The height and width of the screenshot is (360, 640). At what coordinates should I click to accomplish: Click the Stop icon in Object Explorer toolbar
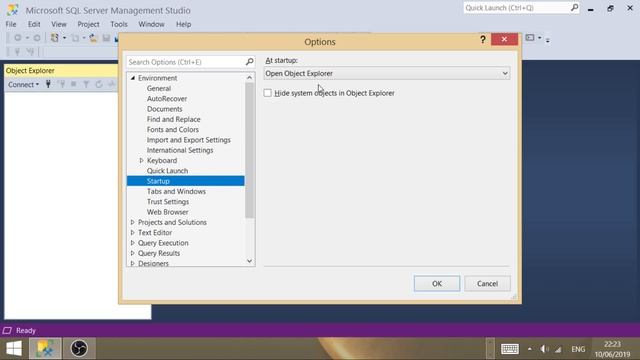click(73, 84)
